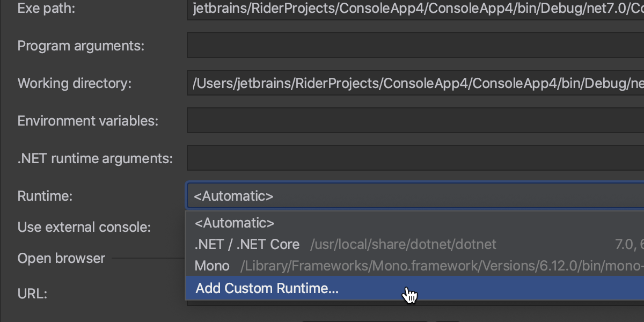Click the Working directory label
This screenshot has height=322, width=644.
75,83
